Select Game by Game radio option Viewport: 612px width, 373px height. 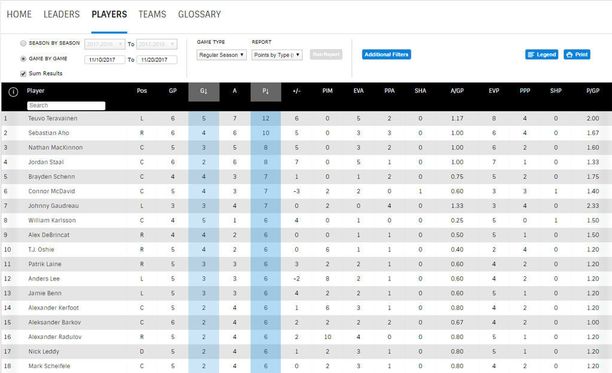(23, 59)
